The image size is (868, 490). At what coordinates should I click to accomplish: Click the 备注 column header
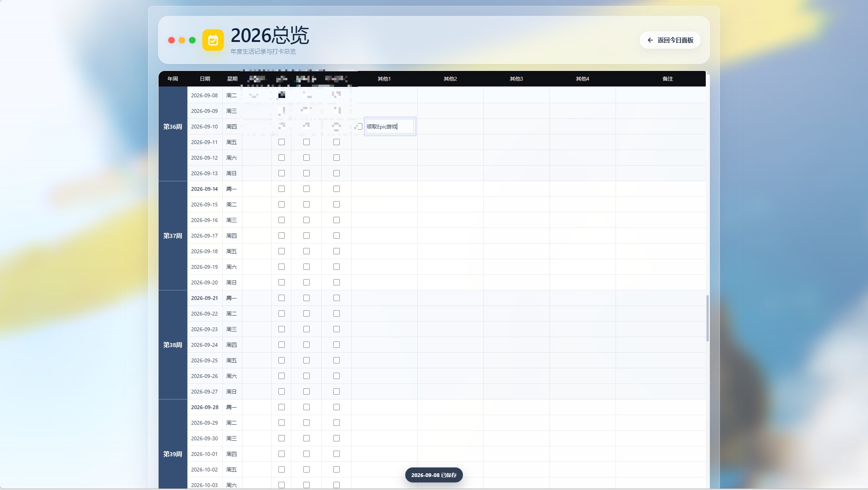(x=668, y=79)
